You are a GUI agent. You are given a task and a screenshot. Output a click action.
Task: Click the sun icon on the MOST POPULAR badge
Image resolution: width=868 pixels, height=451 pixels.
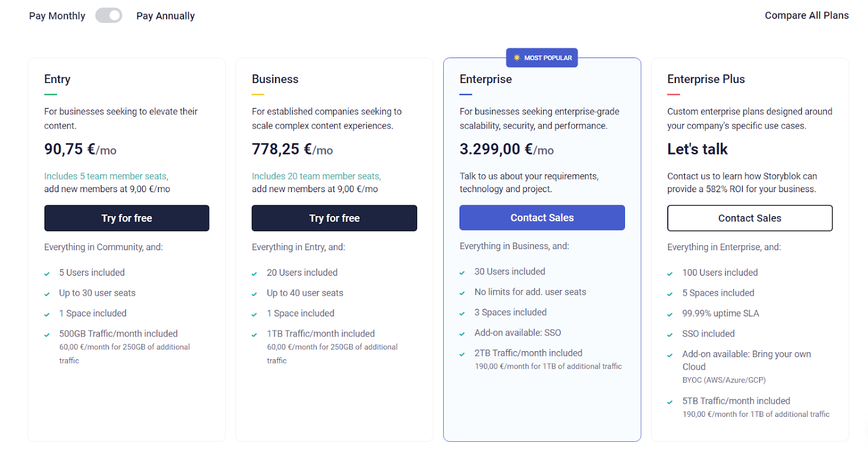click(x=516, y=58)
